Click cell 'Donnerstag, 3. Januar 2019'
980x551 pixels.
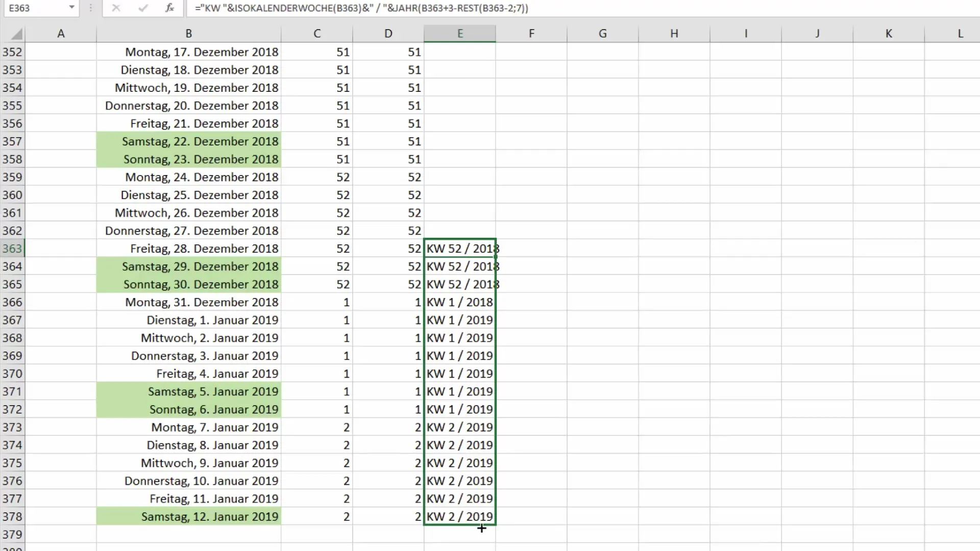coord(189,356)
